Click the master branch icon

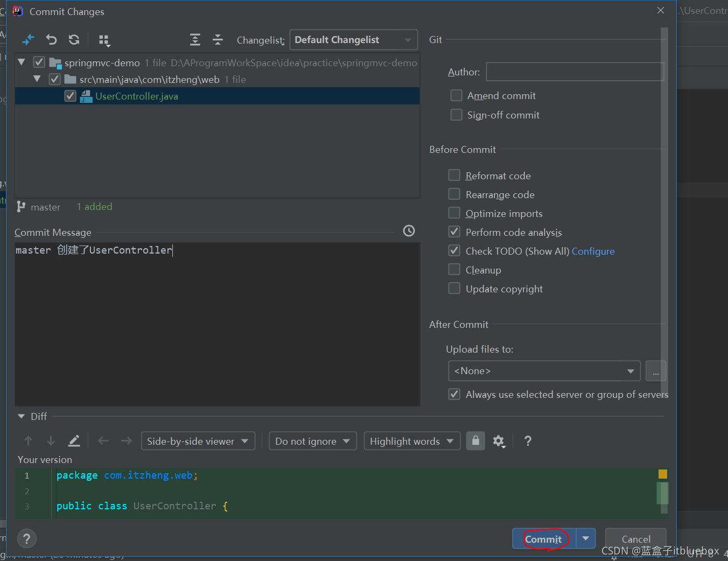pyautogui.click(x=21, y=207)
